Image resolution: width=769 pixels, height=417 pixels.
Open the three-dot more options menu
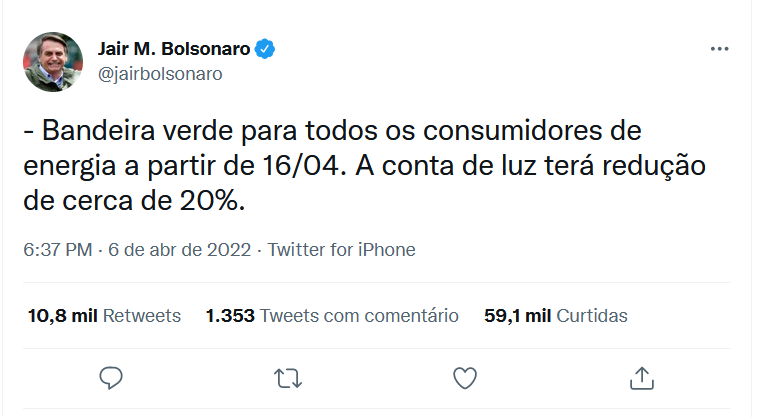pyautogui.click(x=719, y=49)
